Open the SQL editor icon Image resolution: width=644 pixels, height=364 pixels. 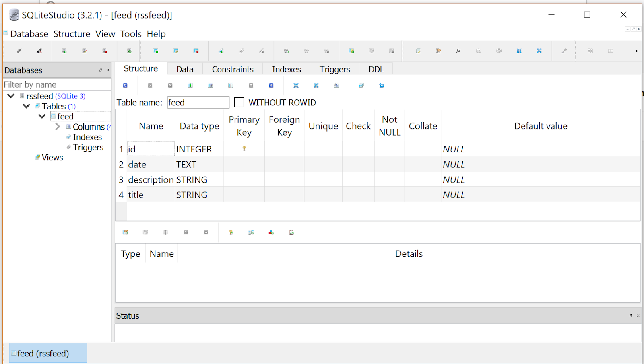pyautogui.click(x=418, y=51)
